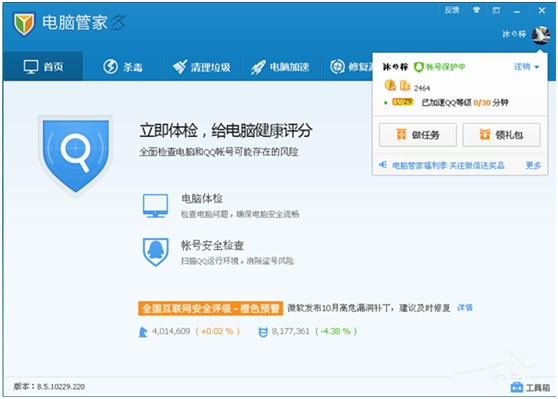Click the 2464 coin count
This screenshot has width=558, height=399.
pos(422,88)
